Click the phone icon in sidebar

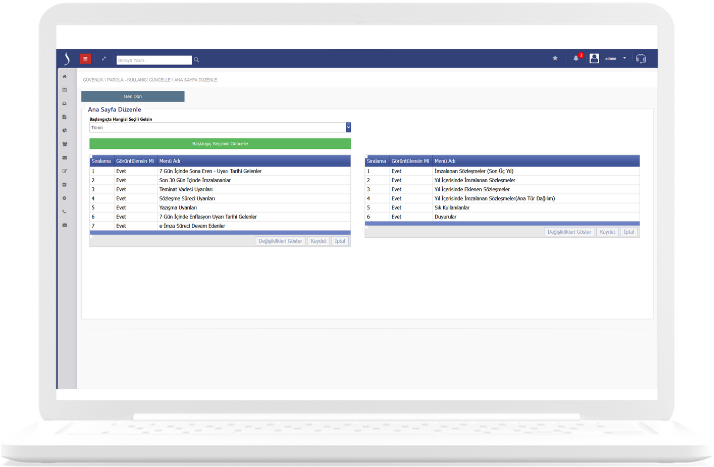65,212
